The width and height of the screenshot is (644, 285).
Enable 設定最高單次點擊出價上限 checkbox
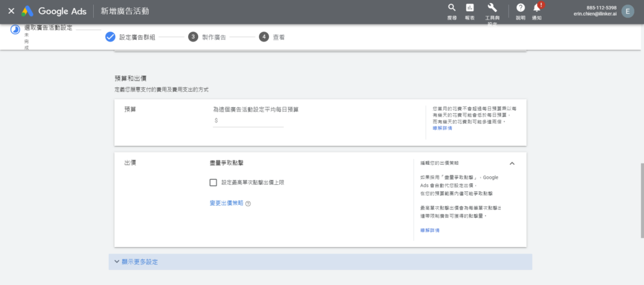point(213,182)
